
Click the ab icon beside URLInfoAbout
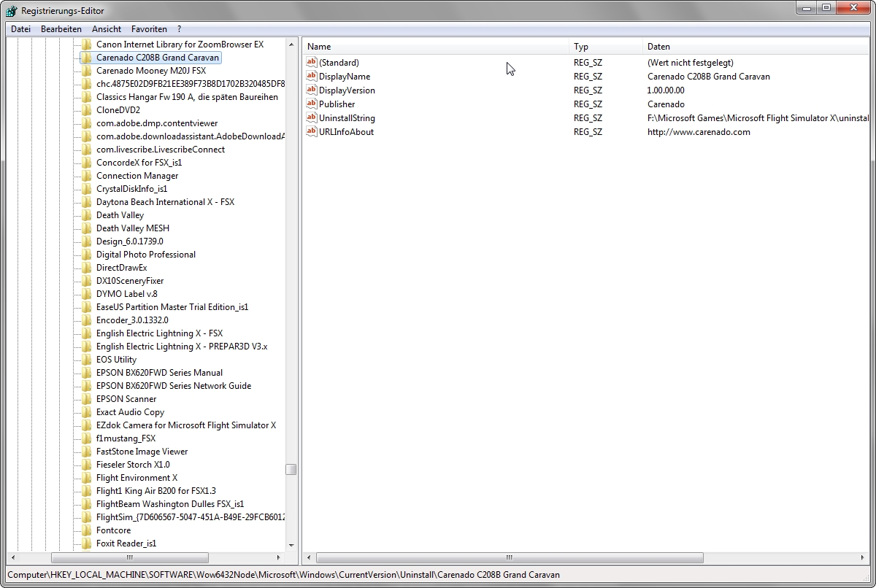pyautogui.click(x=312, y=132)
